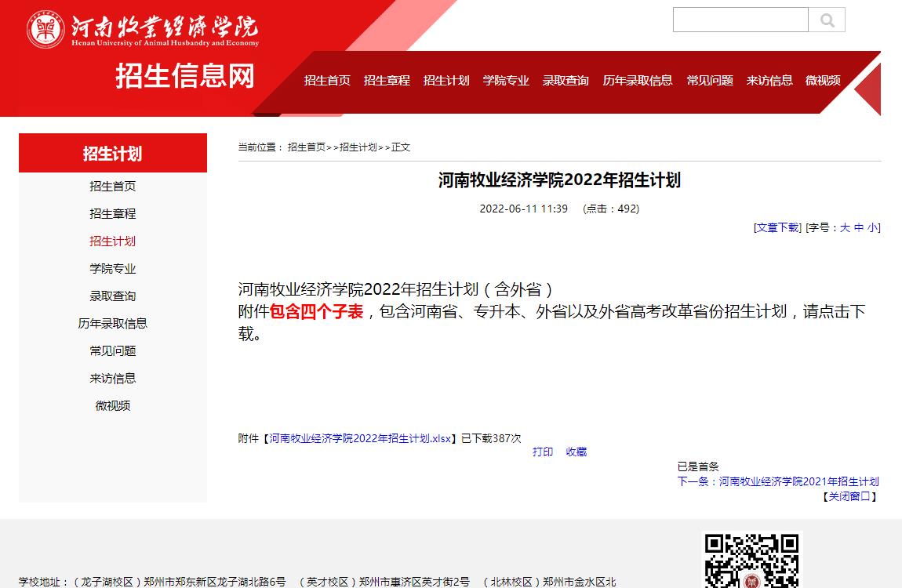Open 微视频 in top navigation bar
This screenshot has height=588, width=902.
coord(823,81)
